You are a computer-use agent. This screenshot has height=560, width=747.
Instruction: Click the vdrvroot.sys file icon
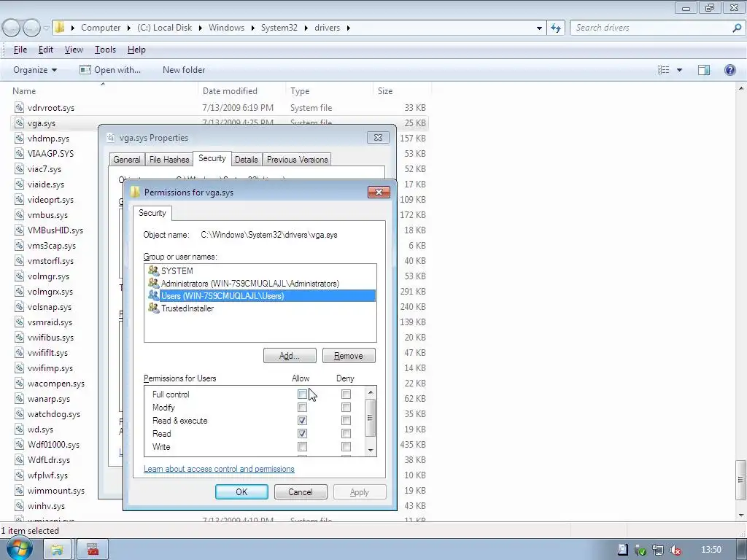(19, 108)
